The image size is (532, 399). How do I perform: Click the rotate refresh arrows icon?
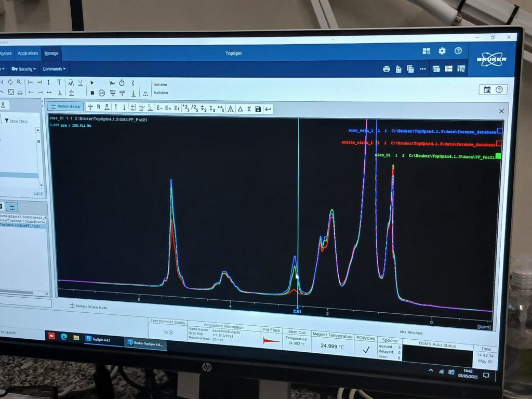(10, 82)
